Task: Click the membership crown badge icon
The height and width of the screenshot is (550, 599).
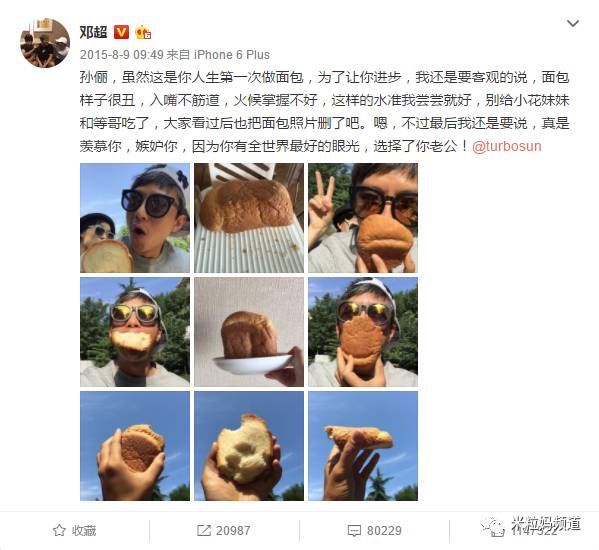Action: coord(143,32)
